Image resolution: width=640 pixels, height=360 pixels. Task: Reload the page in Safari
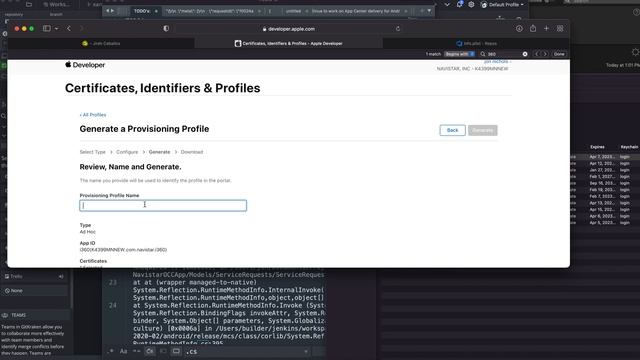pyautogui.click(x=398, y=29)
